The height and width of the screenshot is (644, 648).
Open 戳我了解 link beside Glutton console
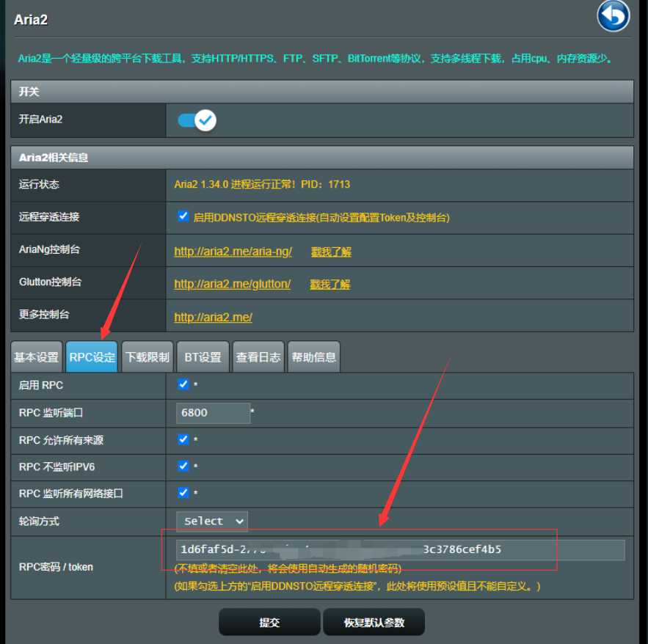330,284
